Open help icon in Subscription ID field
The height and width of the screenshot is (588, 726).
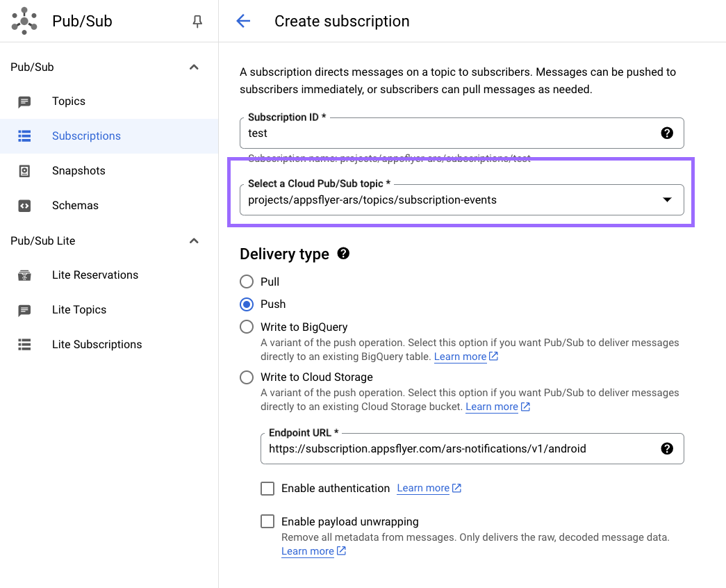pos(667,133)
